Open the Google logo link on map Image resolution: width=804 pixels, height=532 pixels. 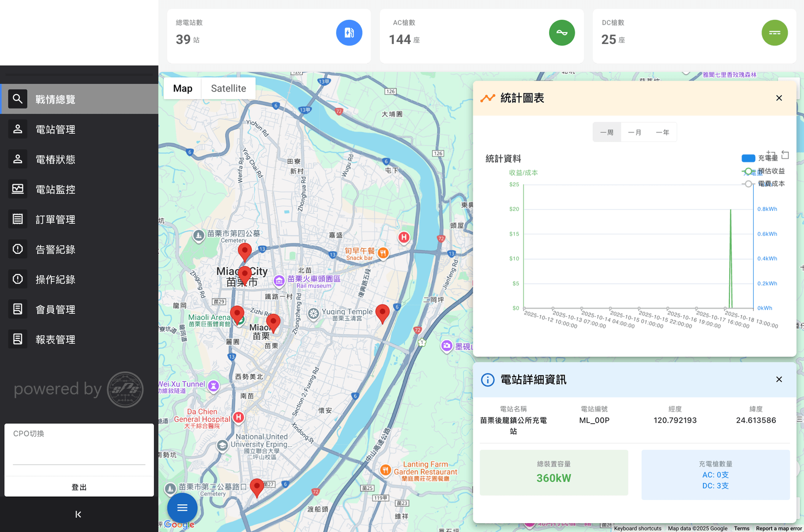pos(179,524)
